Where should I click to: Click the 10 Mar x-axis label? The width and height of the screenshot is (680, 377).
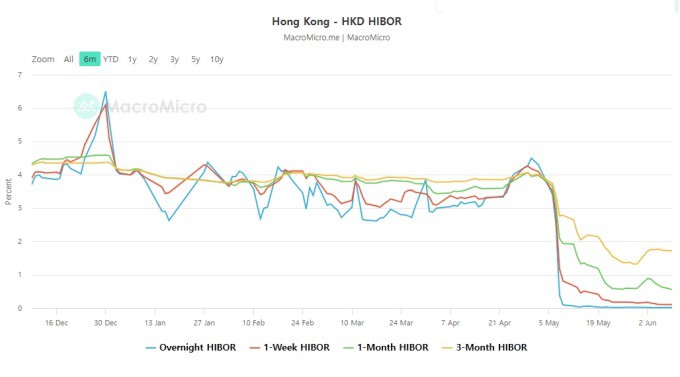tap(352, 323)
